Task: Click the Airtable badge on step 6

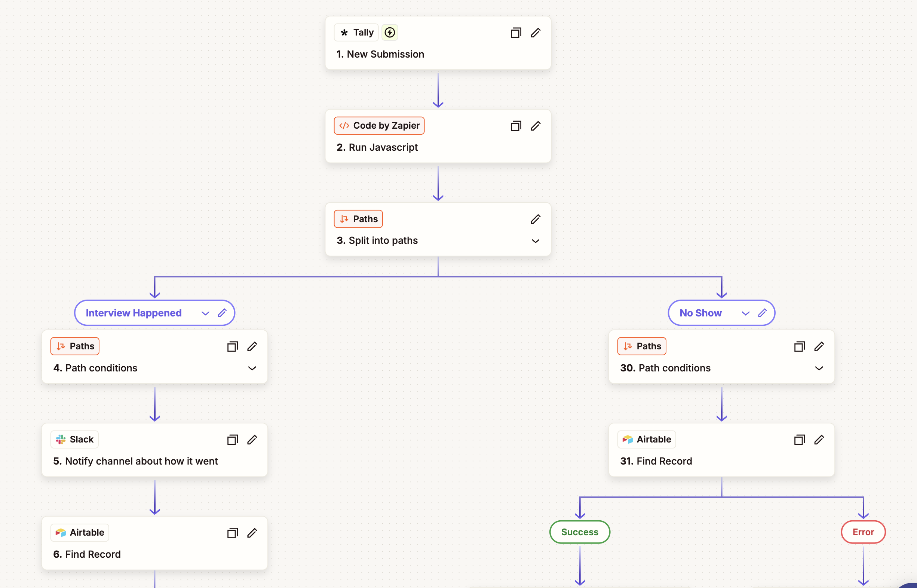Action: [80, 533]
